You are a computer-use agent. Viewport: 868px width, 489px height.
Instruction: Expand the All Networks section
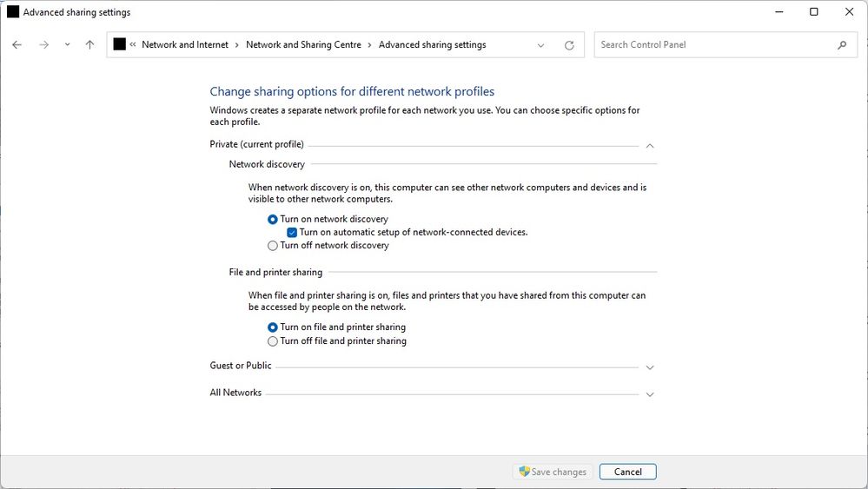pyautogui.click(x=649, y=394)
